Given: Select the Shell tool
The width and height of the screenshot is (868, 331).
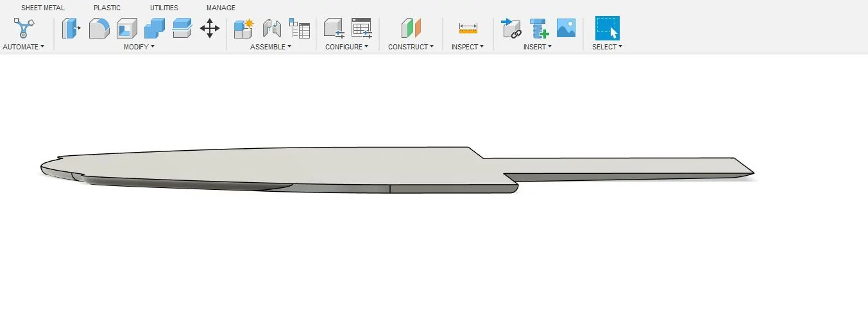Looking at the screenshot, I should tap(127, 28).
